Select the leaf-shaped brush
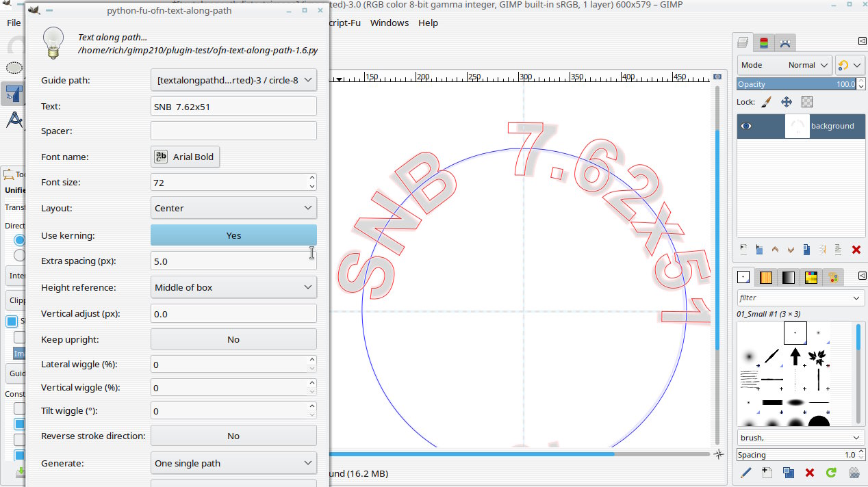This screenshot has width=868, height=487. pyautogui.click(x=817, y=356)
